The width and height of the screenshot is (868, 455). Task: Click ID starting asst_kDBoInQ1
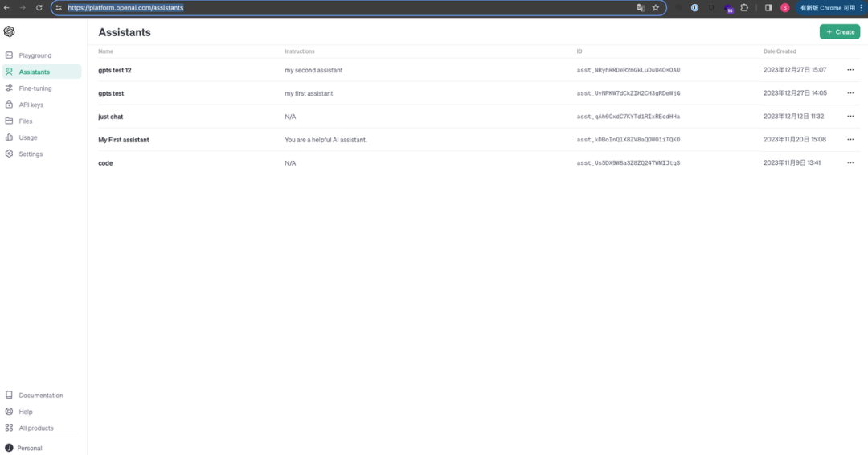coord(628,140)
